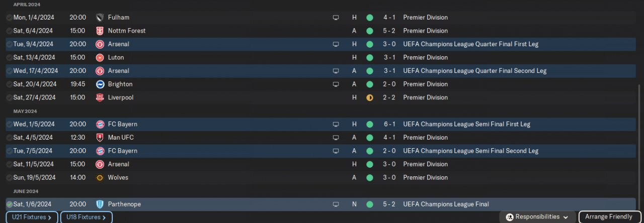Click the vertical scrollbar of the fixtures list
Image resolution: width=644 pixels, height=223 pixels.
click(x=640, y=146)
